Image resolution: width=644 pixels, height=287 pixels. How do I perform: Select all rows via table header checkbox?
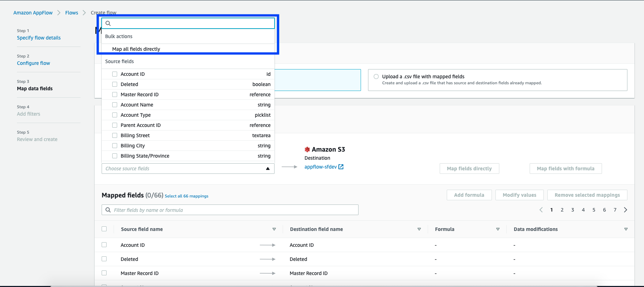pyautogui.click(x=104, y=229)
